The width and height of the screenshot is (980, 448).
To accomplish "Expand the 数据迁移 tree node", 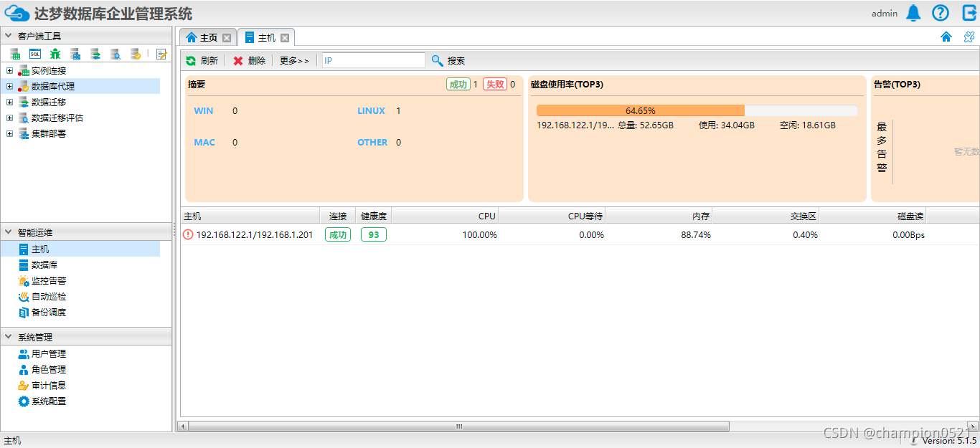I will pos(9,102).
